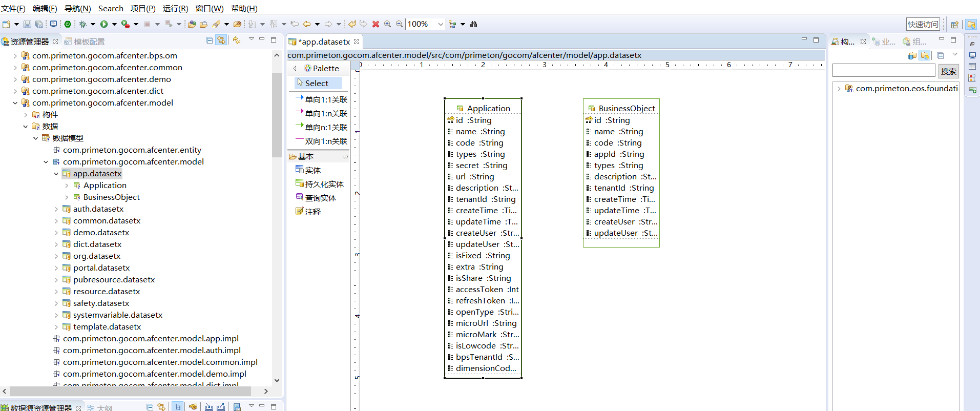
Task: Open the 100% zoom level dropdown
Action: click(x=440, y=24)
